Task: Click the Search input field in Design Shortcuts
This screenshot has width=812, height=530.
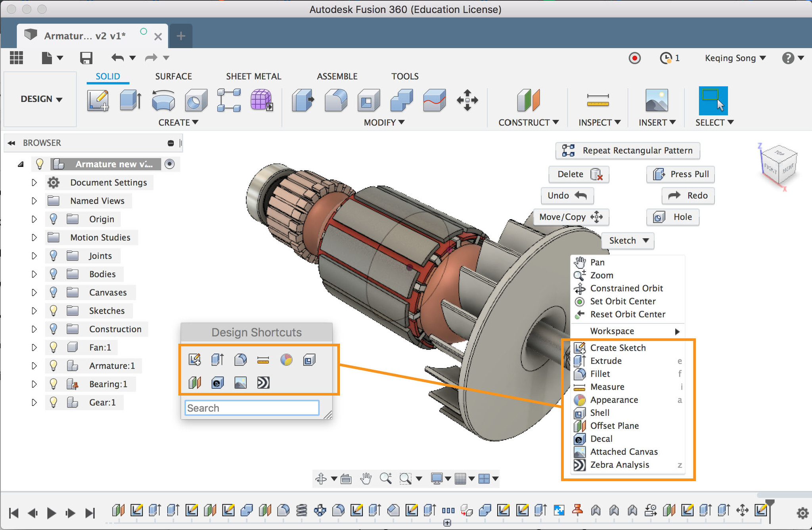Action: [x=250, y=408]
